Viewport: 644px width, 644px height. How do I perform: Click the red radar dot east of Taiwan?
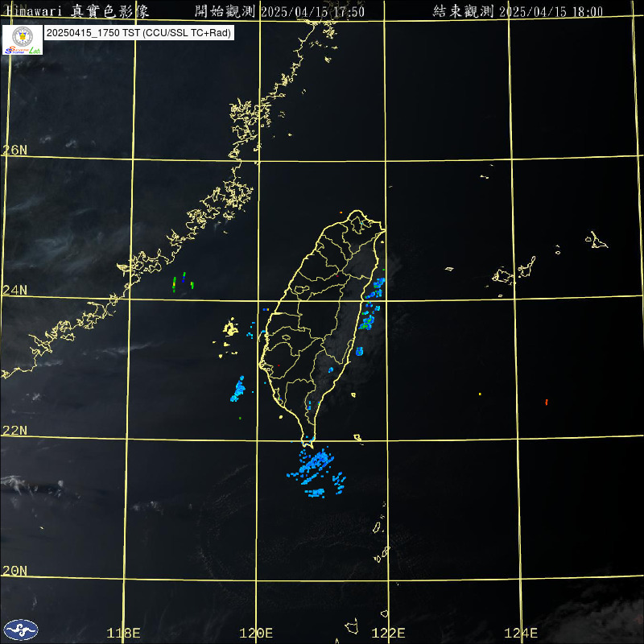546,402
